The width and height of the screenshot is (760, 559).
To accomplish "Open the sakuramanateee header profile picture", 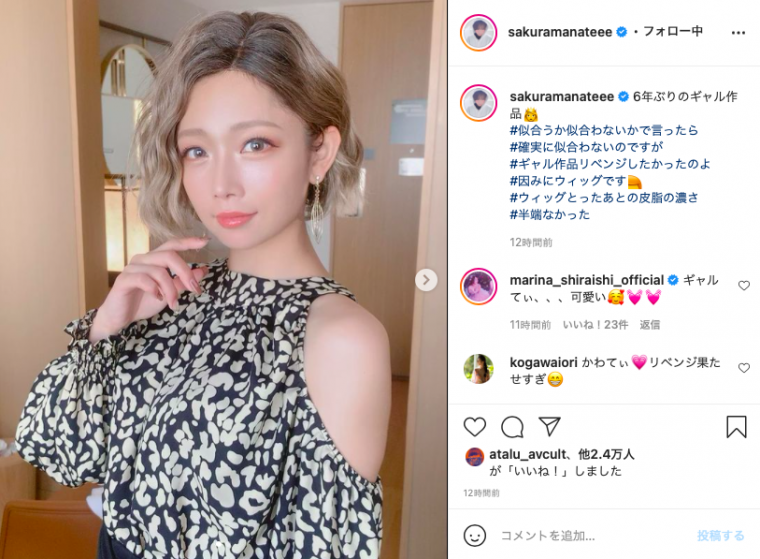I will click(478, 32).
